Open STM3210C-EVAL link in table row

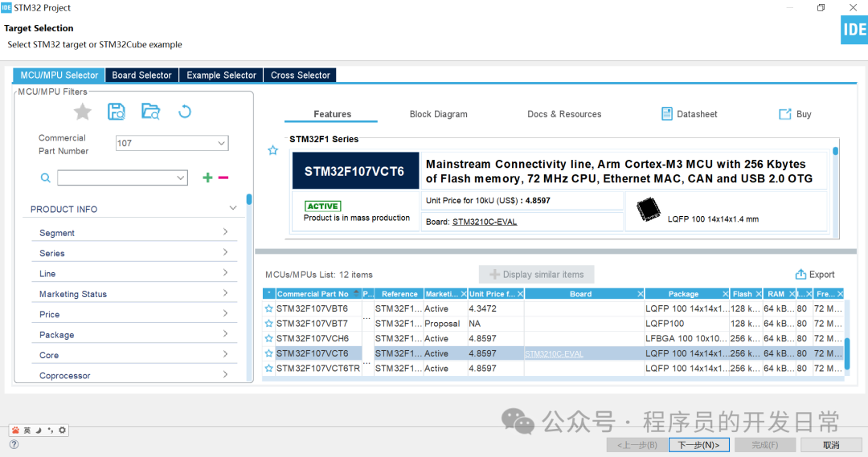pos(554,354)
